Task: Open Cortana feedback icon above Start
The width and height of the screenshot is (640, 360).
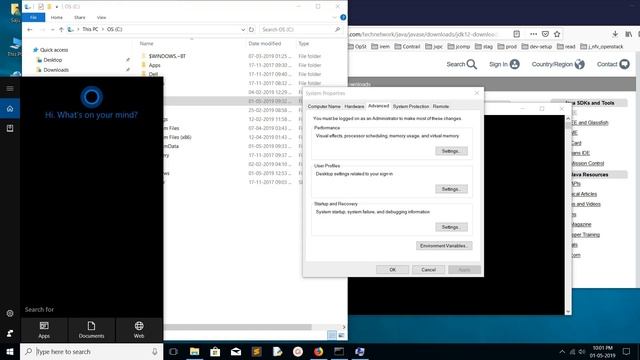Action: point(10,333)
